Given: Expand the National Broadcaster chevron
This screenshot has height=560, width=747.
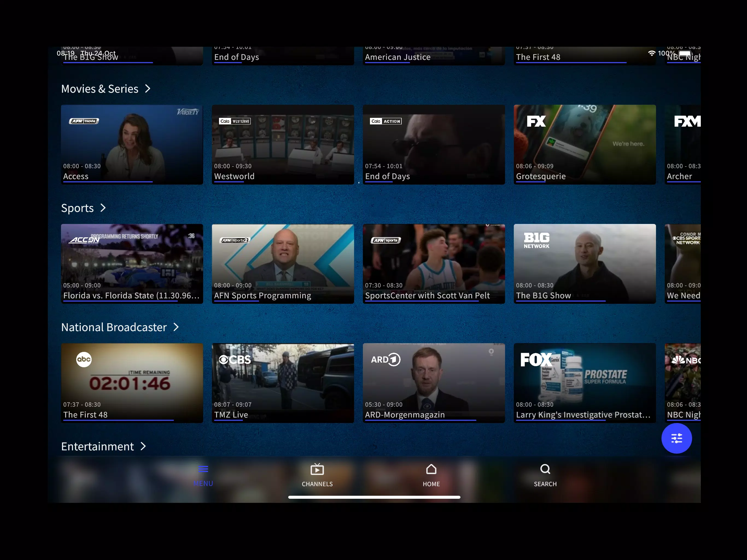Looking at the screenshot, I should pyautogui.click(x=176, y=327).
